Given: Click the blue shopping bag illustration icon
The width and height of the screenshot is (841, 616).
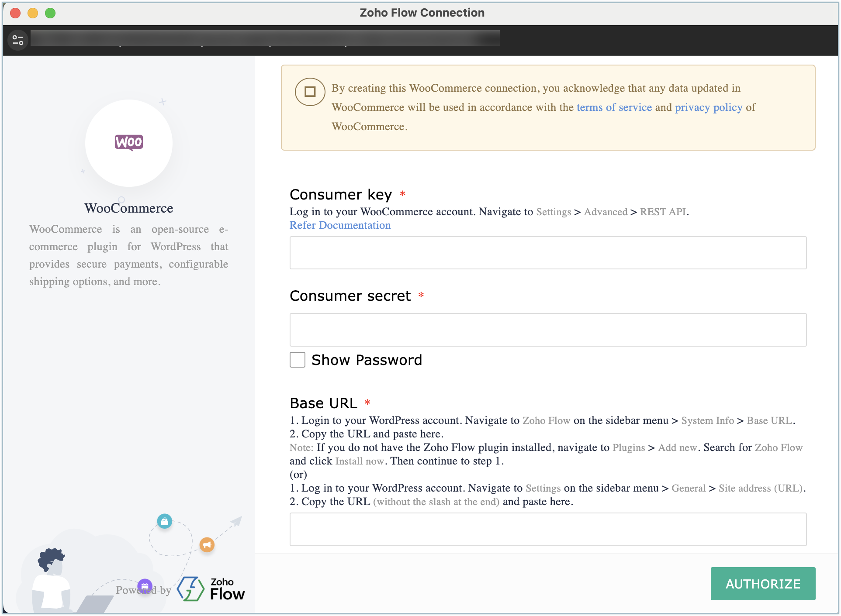Looking at the screenshot, I should click(x=165, y=521).
